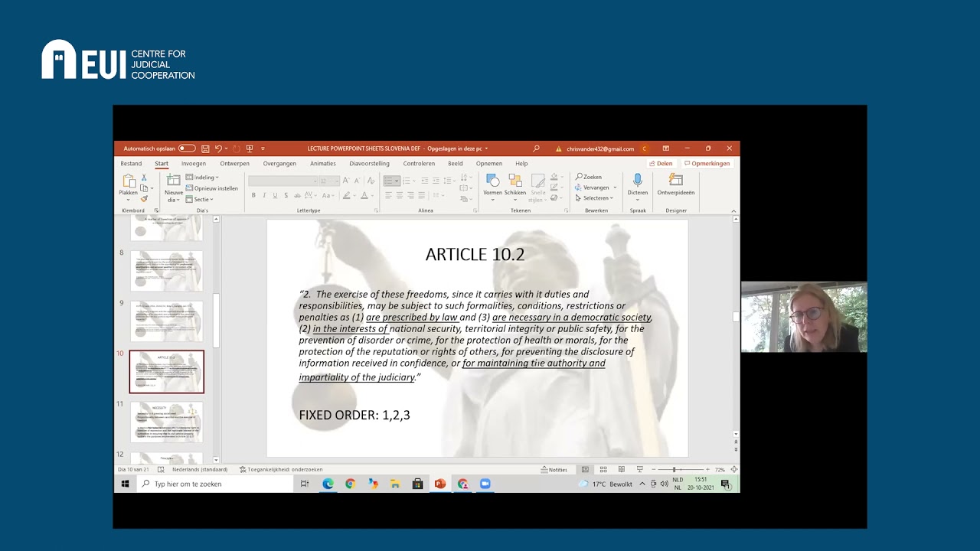Image resolution: width=980 pixels, height=551 pixels.
Task: Open Ontwerpideeën designer pane
Action: (675, 184)
